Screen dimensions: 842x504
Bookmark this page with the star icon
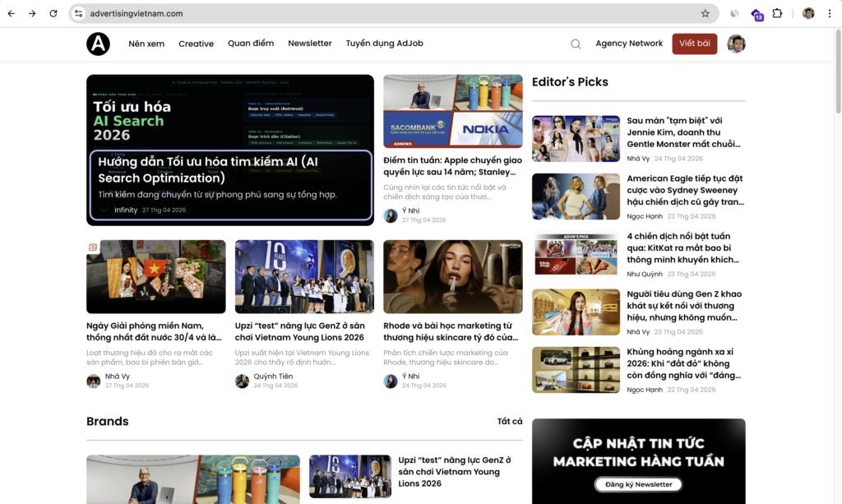(x=705, y=13)
